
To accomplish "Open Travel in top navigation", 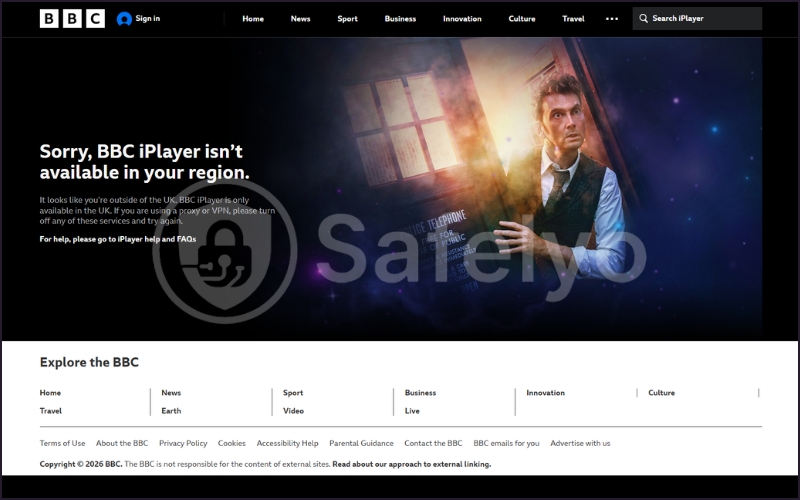I will point(573,19).
